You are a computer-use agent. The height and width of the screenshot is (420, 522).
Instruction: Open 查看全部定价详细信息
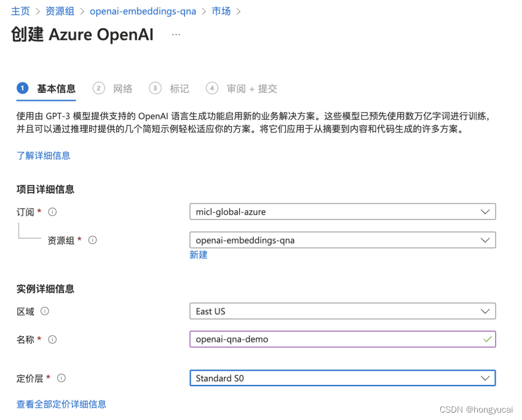pyautogui.click(x=61, y=404)
